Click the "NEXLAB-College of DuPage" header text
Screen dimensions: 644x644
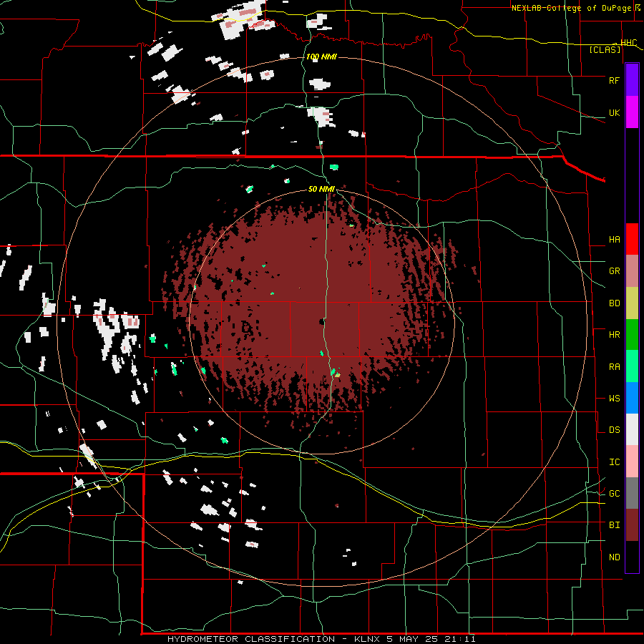pyautogui.click(x=572, y=8)
